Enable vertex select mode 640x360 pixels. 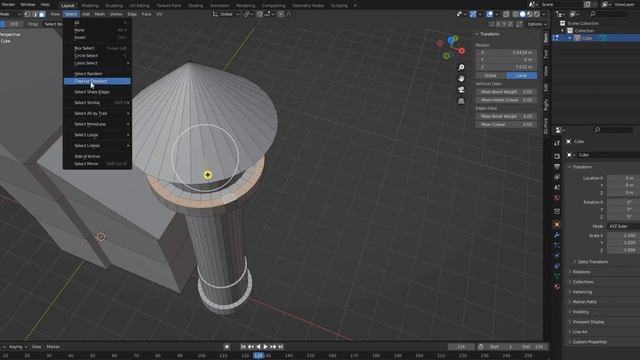click(x=27, y=14)
